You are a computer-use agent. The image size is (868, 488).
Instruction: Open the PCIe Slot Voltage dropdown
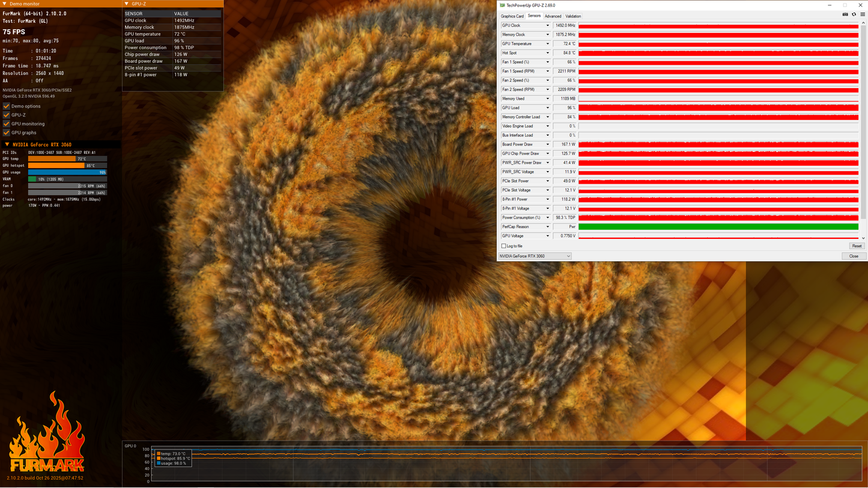548,190
